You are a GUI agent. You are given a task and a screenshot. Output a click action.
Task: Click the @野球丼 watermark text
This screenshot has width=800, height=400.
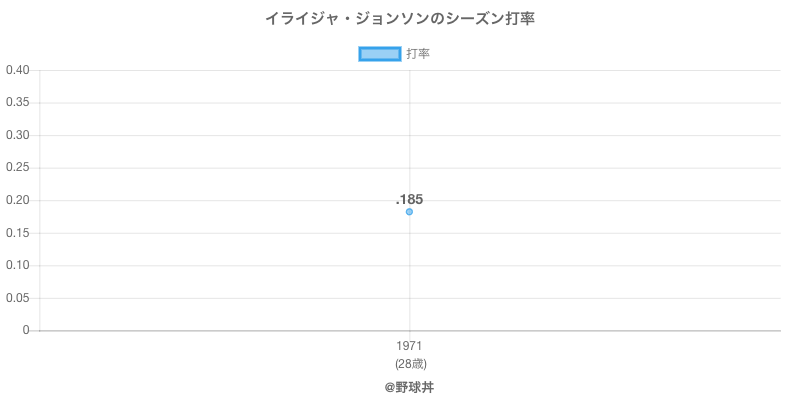click(x=409, y=386)
